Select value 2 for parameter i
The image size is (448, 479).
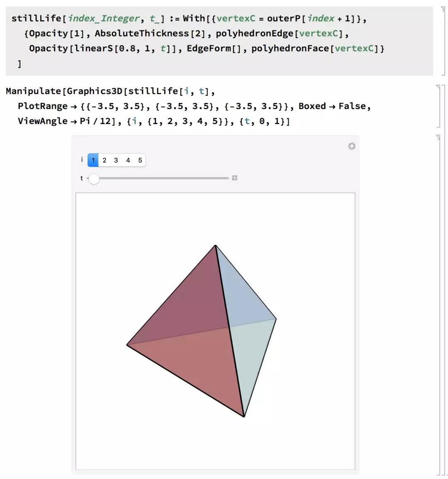(x=105, y=160)
